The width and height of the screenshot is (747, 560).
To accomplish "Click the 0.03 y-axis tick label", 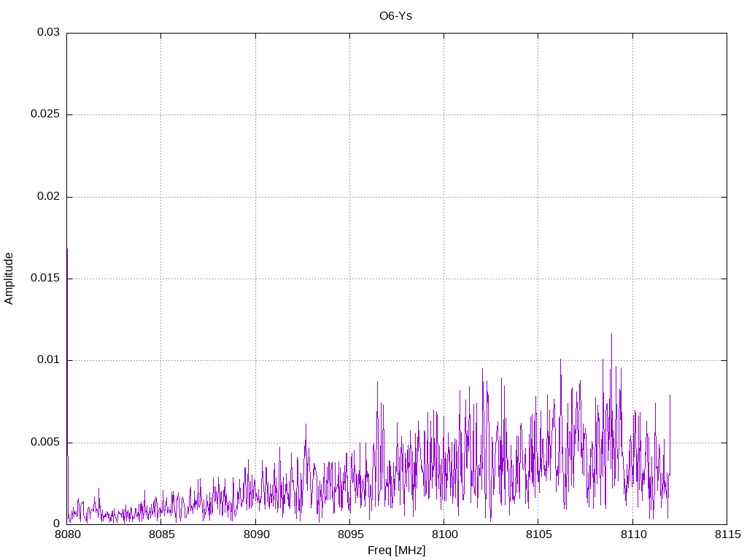I will 48,33.
